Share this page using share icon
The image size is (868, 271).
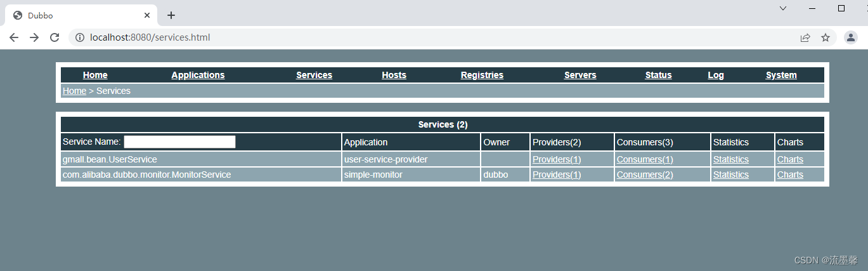[x=805, y=37]
